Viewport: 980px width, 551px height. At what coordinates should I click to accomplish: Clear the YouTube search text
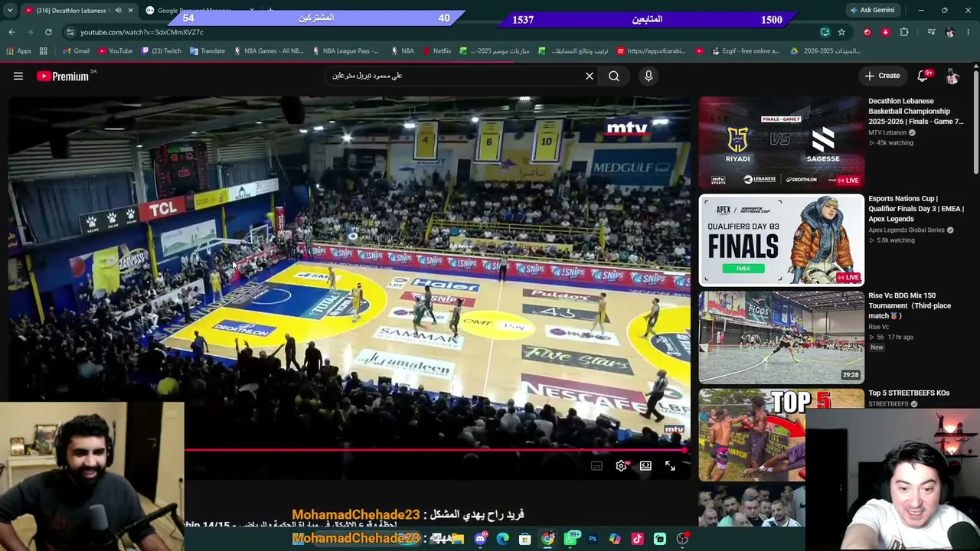pos(590,76)
